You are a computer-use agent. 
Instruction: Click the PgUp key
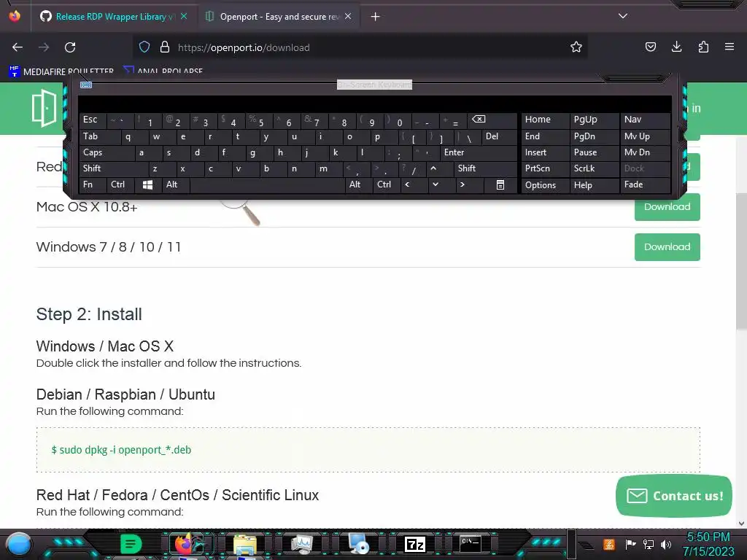[x=595, y=120]
